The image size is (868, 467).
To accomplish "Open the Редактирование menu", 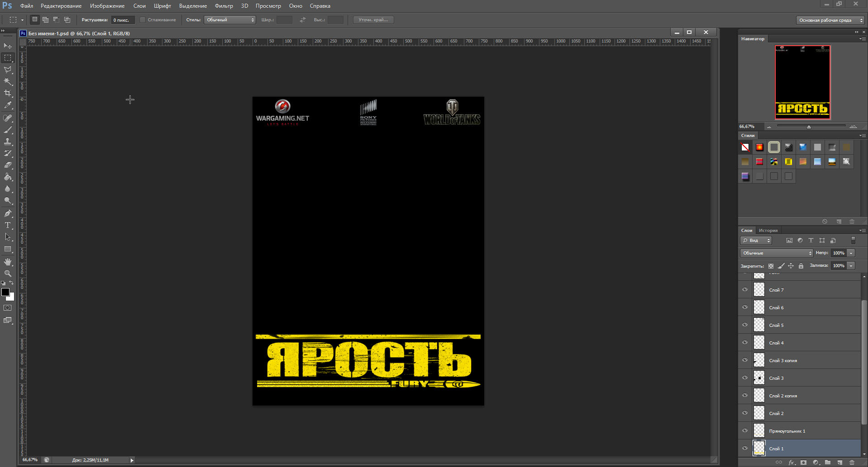I will pyautogui.click(x=61, y=6).
